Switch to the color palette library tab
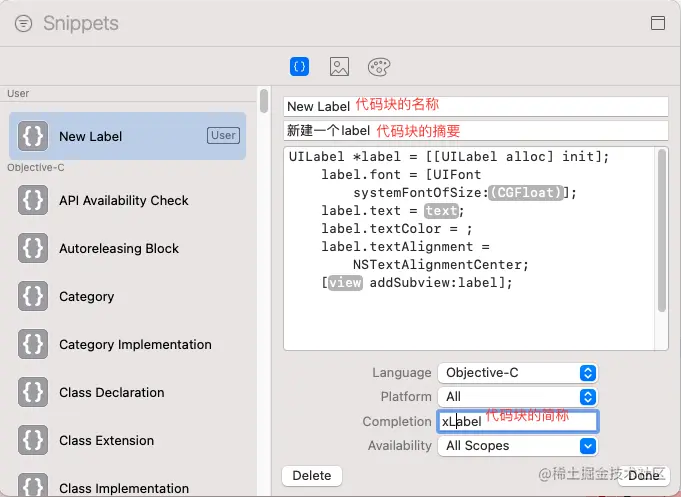 pos(379,67)
